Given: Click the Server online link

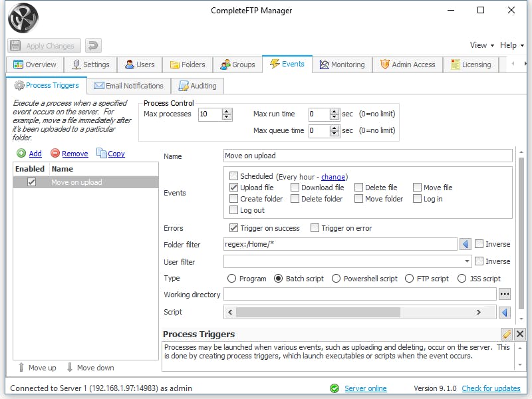Looking at the screenshot, I should pyautogui.click(x=365, y=388).
